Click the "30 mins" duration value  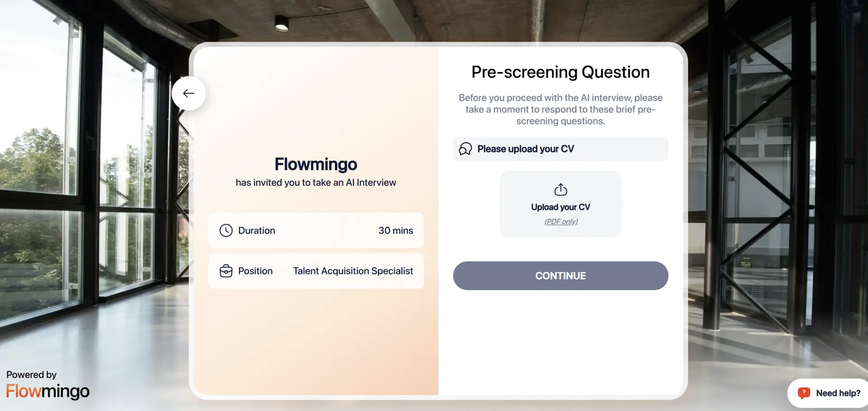pyautogui.click(x=396, y=231)
